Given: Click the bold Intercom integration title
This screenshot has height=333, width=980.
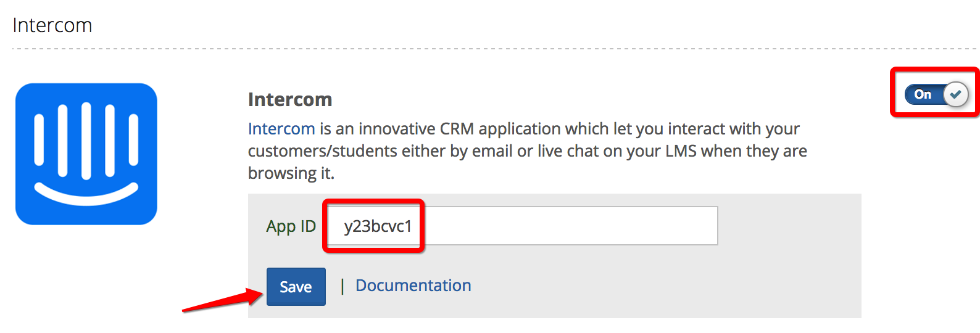Looking at the screenshot, I should (290, 99).
